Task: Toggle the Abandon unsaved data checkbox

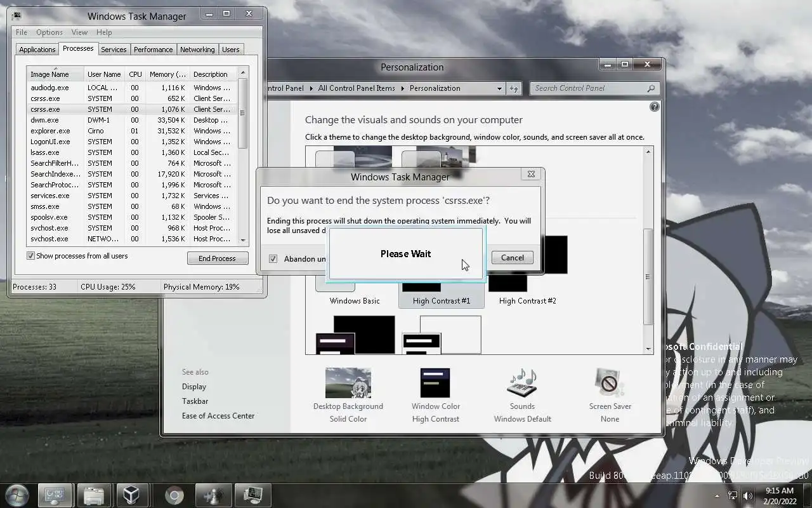Action: [273, 258]
